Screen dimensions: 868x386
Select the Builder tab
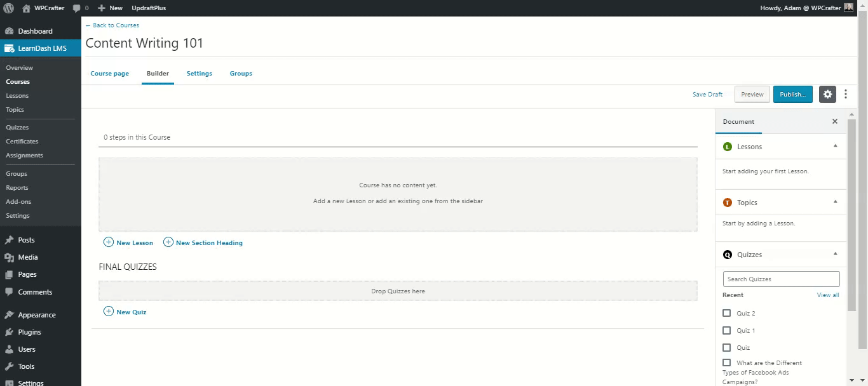158,74
